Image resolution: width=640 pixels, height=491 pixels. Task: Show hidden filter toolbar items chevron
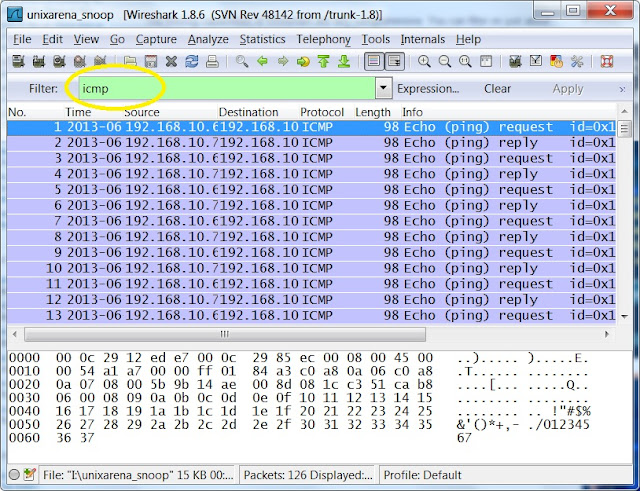622,89
